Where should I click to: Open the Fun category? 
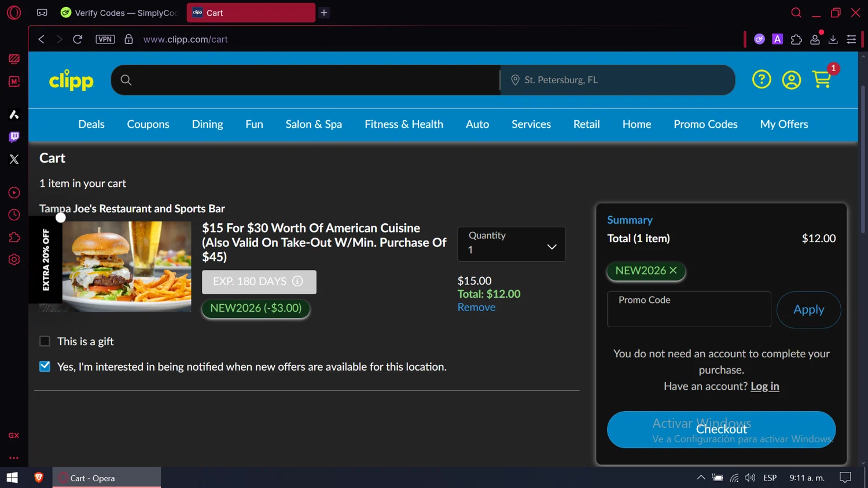tap(254, 124)
